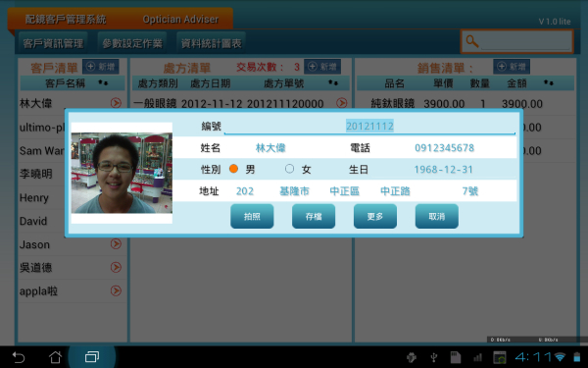Image resolution: width=588 pixels, height=368 pixels.
Task: Click customer photo thumbnail
Action: pyautogui.click(x=122, y=173)
